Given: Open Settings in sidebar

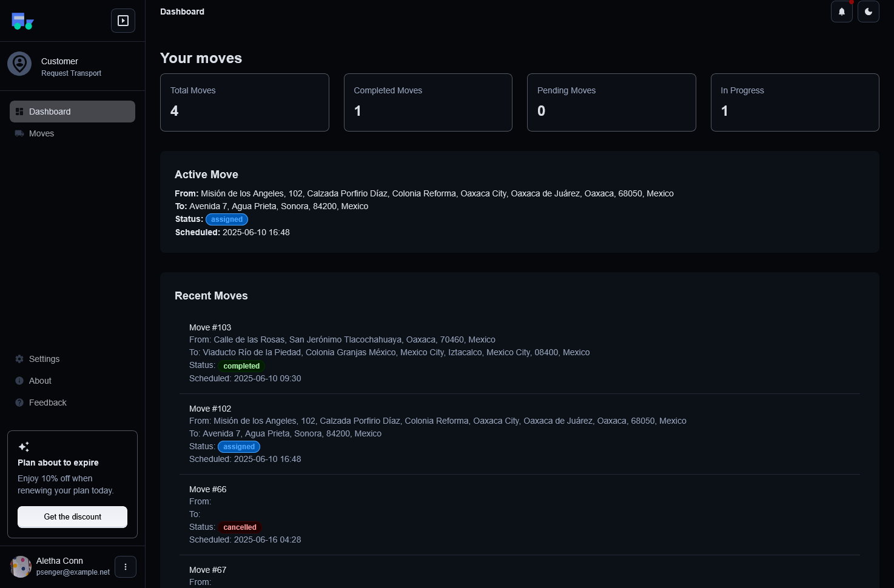Looking at the screenshot, I should (x=72, y=359).
